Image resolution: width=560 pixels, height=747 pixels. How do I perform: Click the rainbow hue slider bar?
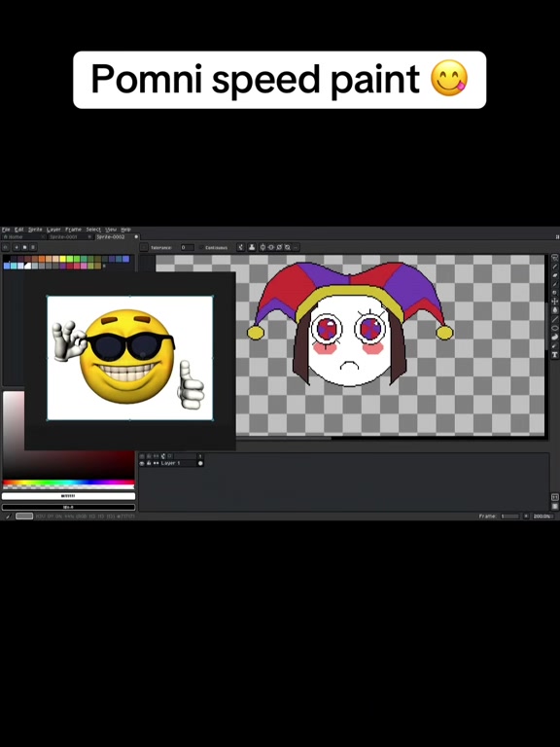(x=69, y=483)
